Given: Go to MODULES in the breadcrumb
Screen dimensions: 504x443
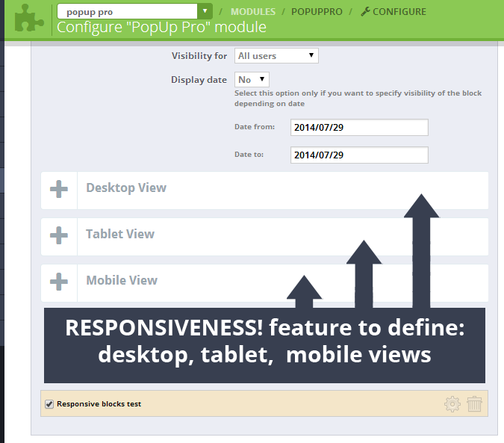Looking at the screenshot, I should 252,11.
